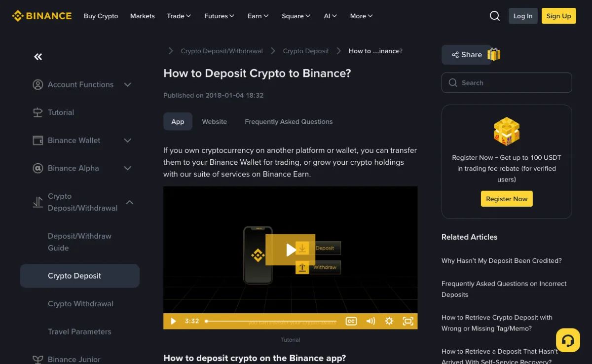Click 'Published on 2018-01-04 18:32' text
Viewport: 592px width, 364px height.
[213, 95]
